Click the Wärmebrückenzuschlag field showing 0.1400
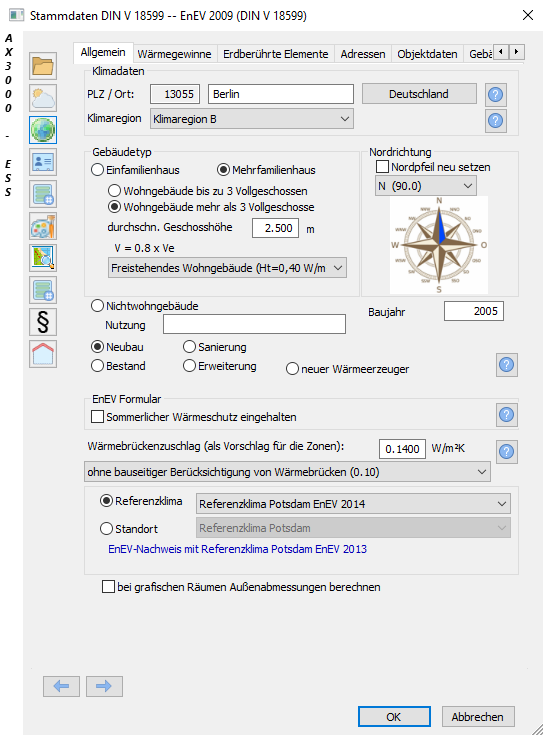 click(x=402, y=449)
